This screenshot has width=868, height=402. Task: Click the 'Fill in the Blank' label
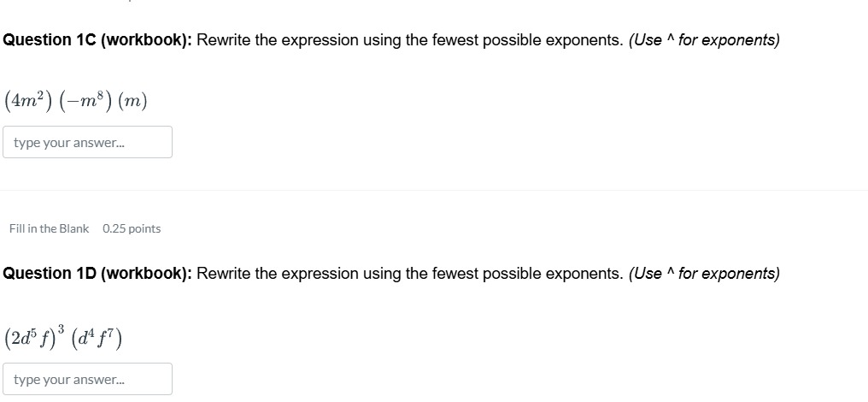(x=49, y=228)
